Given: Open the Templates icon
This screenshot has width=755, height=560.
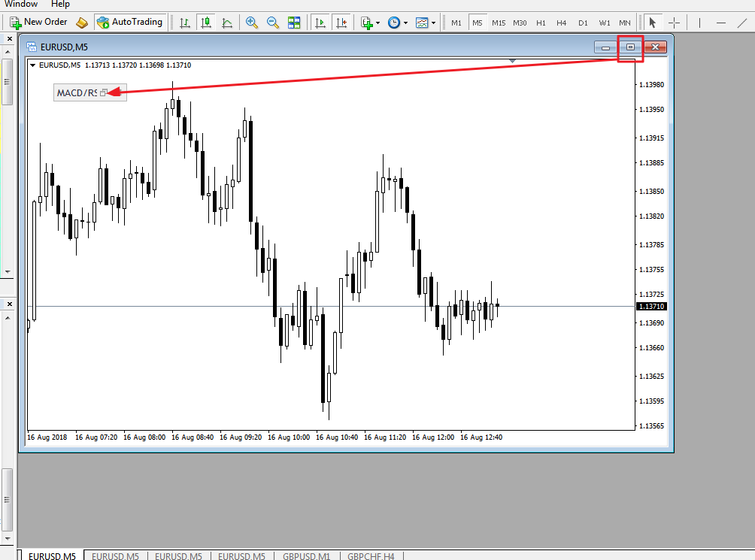Looking at the screenshot, I should (422, 23).
